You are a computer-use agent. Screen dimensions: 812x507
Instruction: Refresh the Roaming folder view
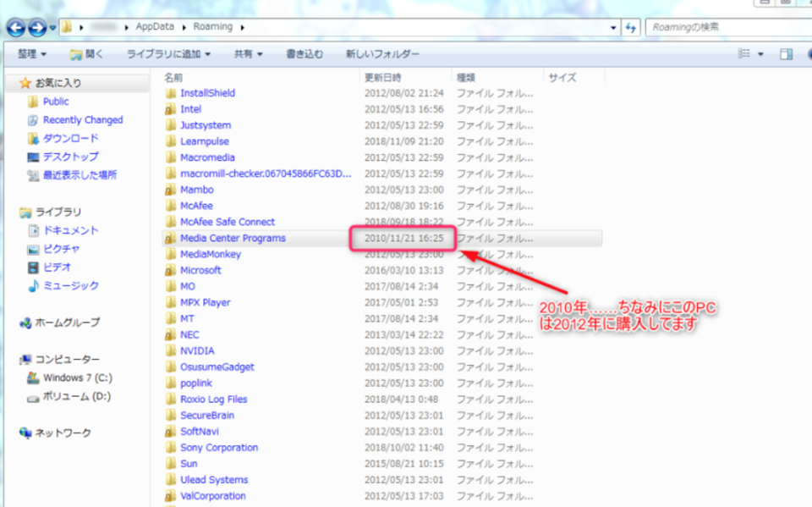[x=630, y=27]
